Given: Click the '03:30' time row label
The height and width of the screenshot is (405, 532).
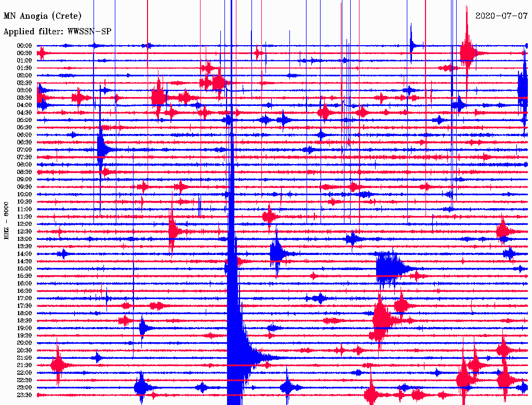Looking at the screenshot, I should pos(24,98).
